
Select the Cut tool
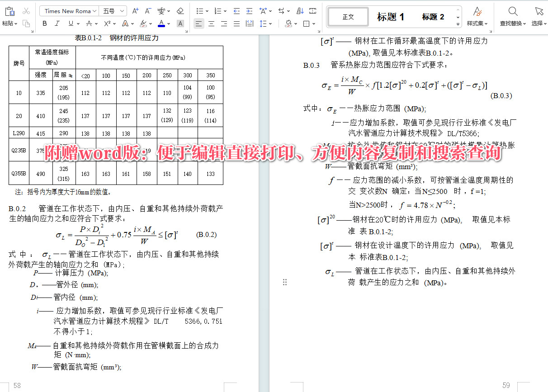click(x=26, y=11)
